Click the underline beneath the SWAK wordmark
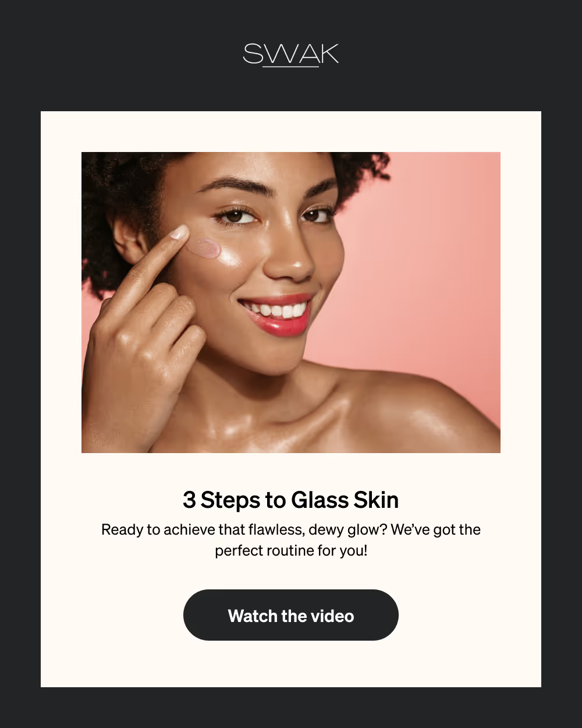 click(x=290, y=67)
